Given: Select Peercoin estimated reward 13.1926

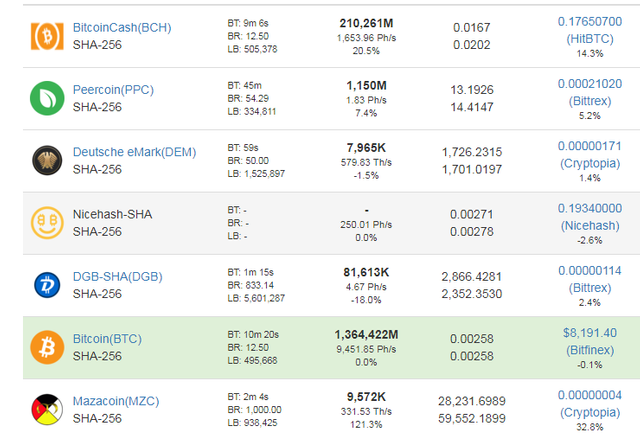Looking at the screenshot, I should pos(472,90).
